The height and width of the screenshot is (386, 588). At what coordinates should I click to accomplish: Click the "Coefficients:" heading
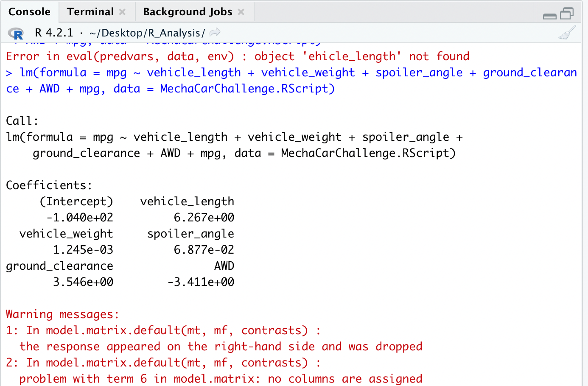pos(49,185)
